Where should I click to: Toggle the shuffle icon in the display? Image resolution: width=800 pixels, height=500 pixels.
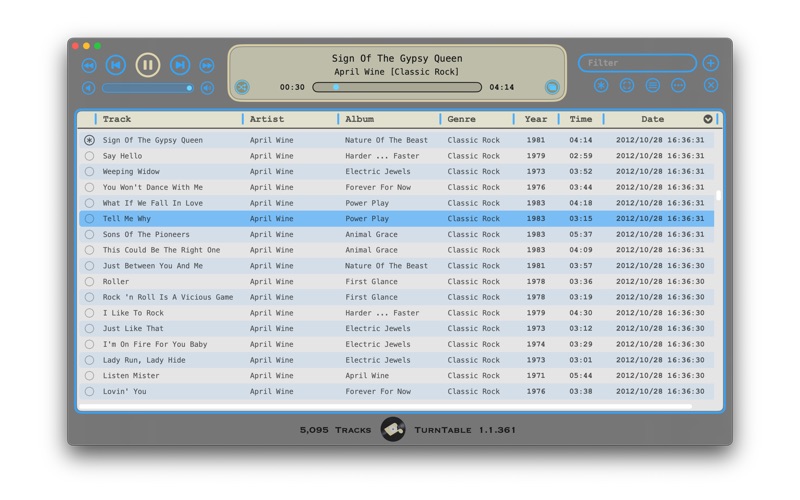click(x=242, y=87)
